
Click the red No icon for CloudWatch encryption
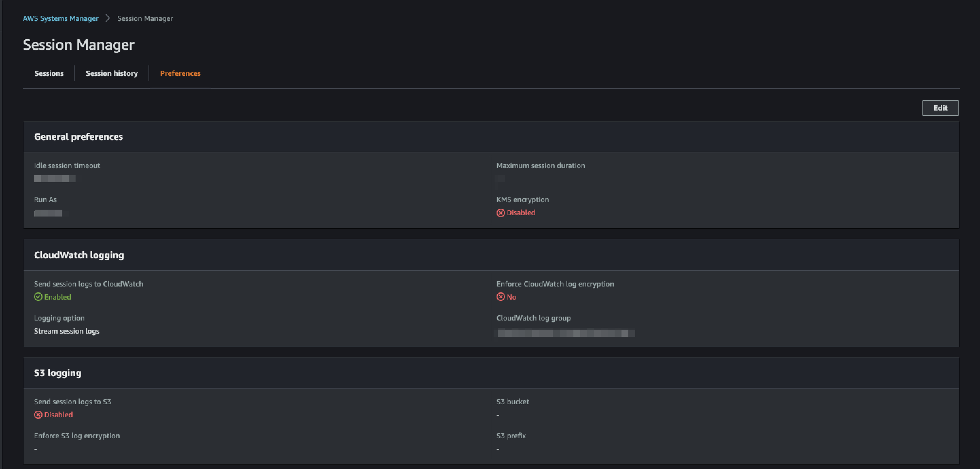501,297
